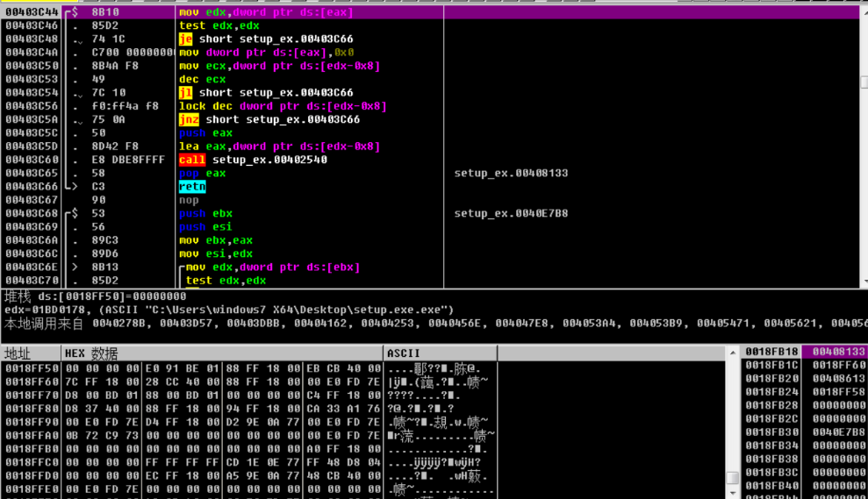This screenshot has height=499, width=868.
Task: Click the opcode bytes 'F0:FF4A F8'
Action: click(126, 106)
